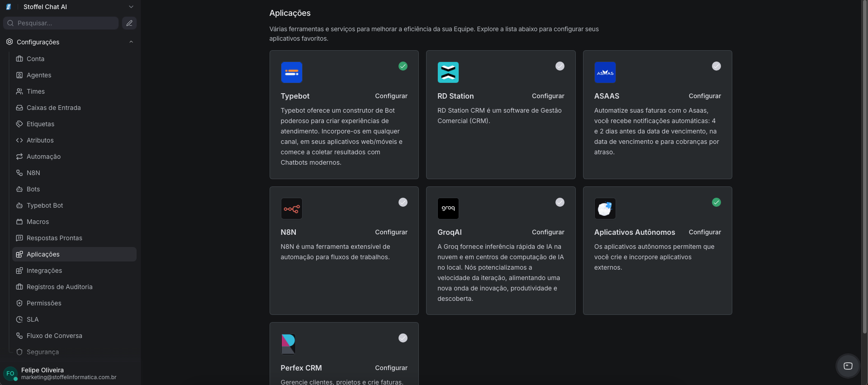Open SLA settings
This screenshot has height=385, width=868.
coord(74,319)
